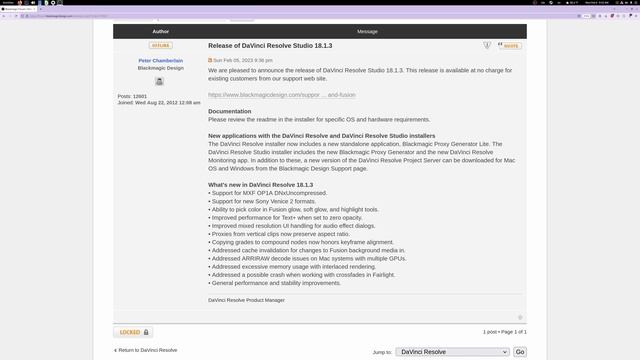Click the Text+ zero opacity bullet
Image resolution: width=640 pixels, height=360 pixels.
[285, 218]
